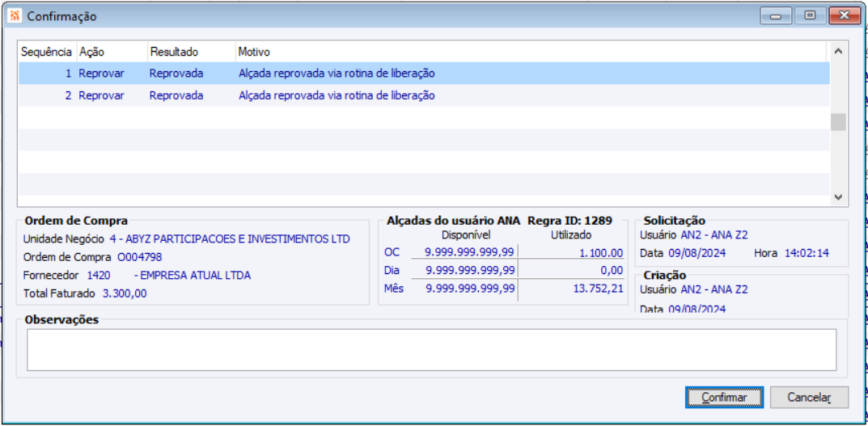This screenshot has width=868, height=426.
Task: Click OC utilizado value 1.100.00
Action: tap(600, 253)
